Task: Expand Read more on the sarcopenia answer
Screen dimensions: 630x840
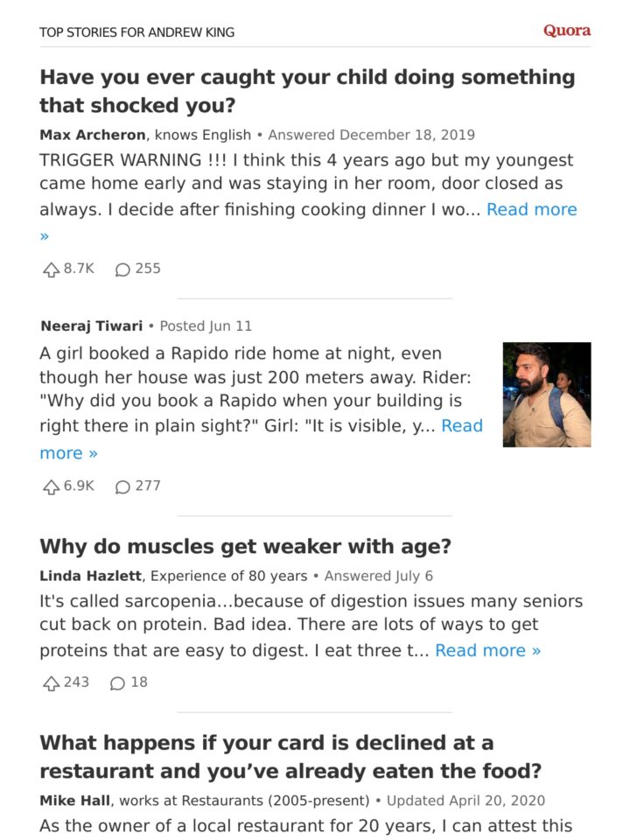Action: click(487, 650)
